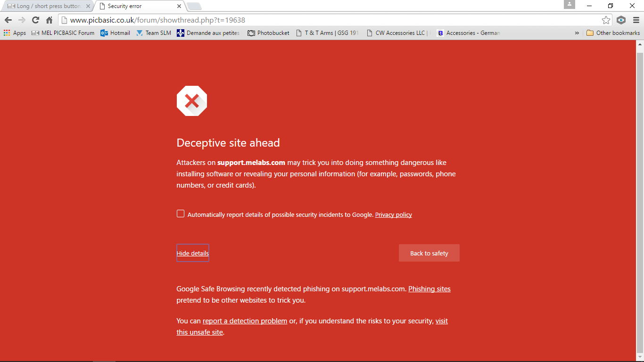Click the browser back arrow
The width and height of the screenshot is (644, 362).
(x=8, y=20)
